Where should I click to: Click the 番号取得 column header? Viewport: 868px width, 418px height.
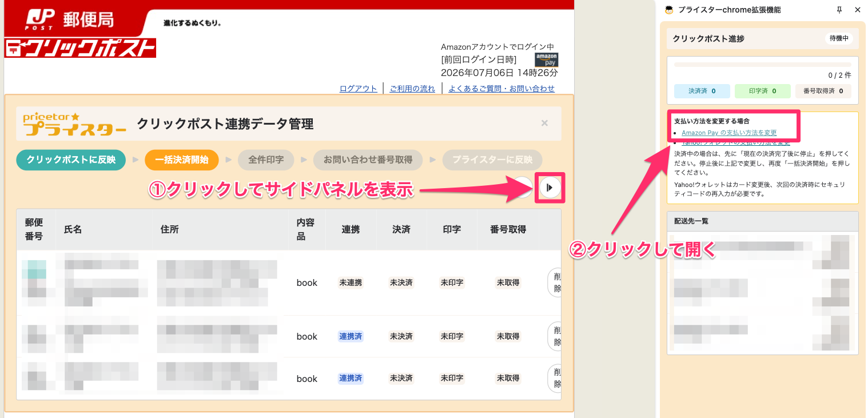pos(508,229)
